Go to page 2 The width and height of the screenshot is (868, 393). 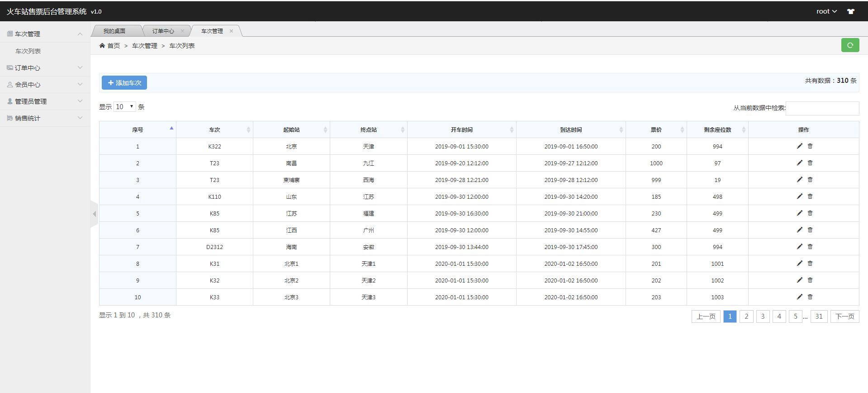746,316
